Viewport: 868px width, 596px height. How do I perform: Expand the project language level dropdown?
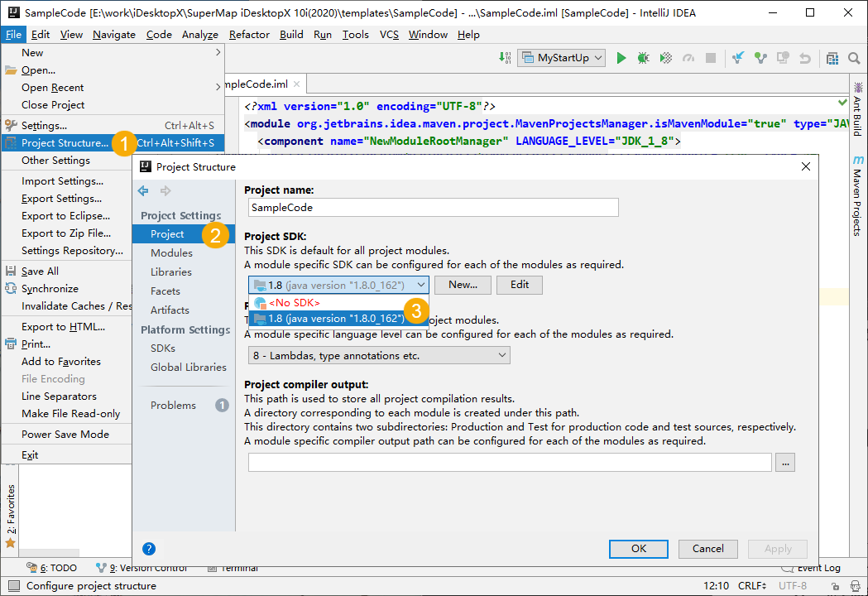[379, 355]
